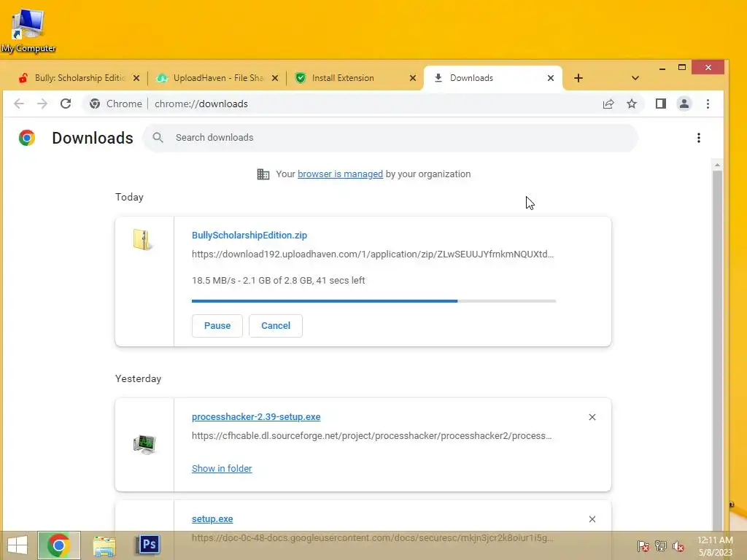
Task: Click the uploadhaven download source URL
Action: pyautogui.click(x=373, y=254)
